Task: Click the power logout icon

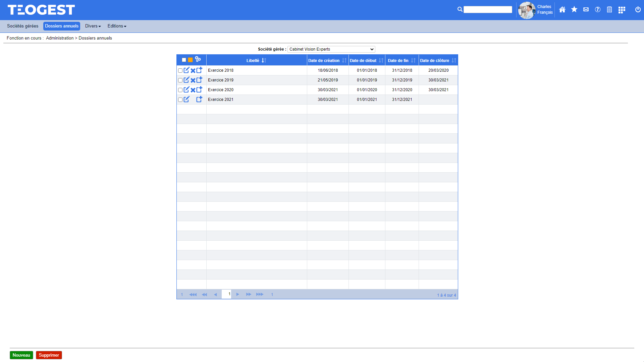Action: (638, 10)
